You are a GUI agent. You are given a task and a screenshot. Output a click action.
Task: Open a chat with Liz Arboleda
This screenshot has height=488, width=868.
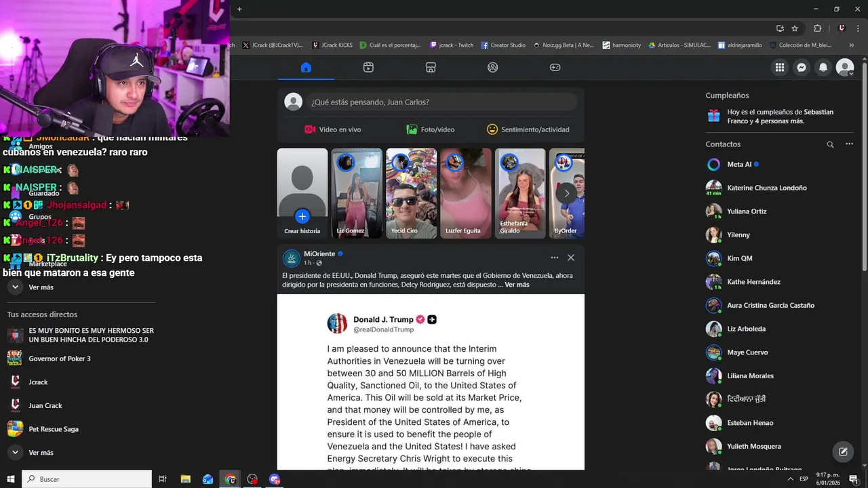coord(778,329)
